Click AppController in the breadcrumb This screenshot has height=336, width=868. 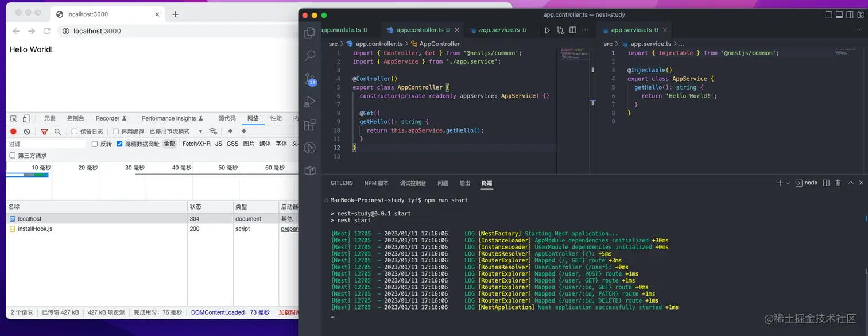(439, 44)
